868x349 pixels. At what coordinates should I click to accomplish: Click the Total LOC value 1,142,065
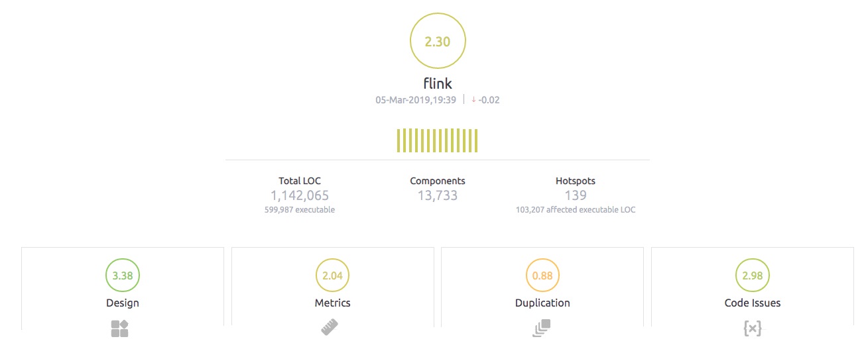[300, 195]
